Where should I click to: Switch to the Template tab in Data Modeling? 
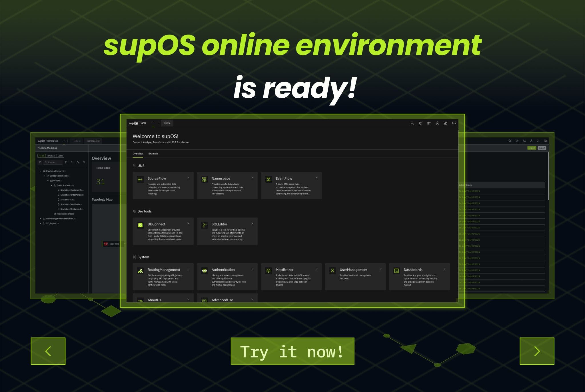[51, 156]
